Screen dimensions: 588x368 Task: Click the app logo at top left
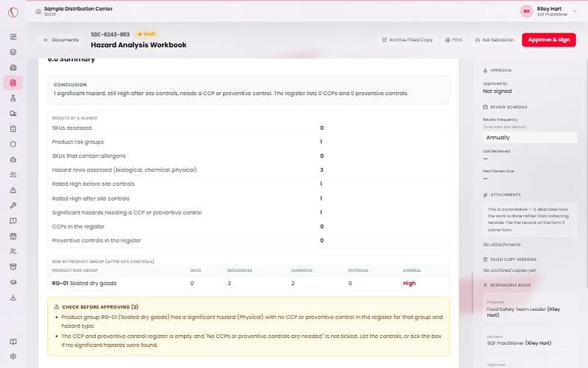(x=13, y=12)
